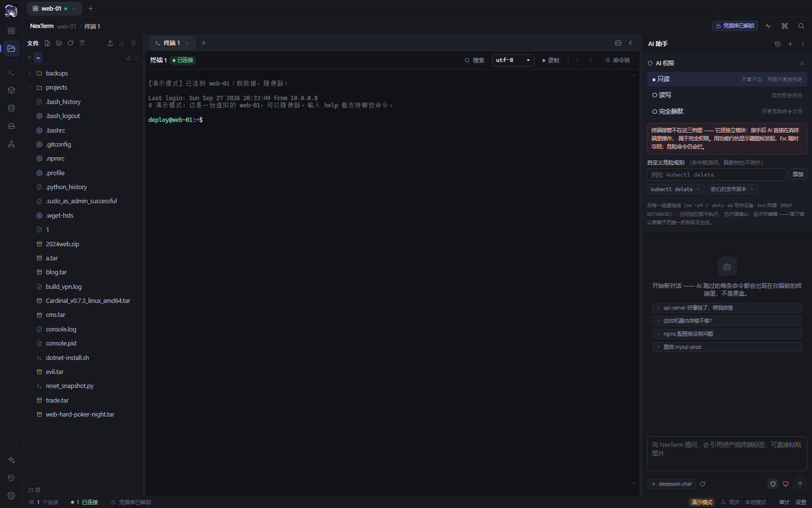Open AI assistant history icon

[x=778, y=44]
